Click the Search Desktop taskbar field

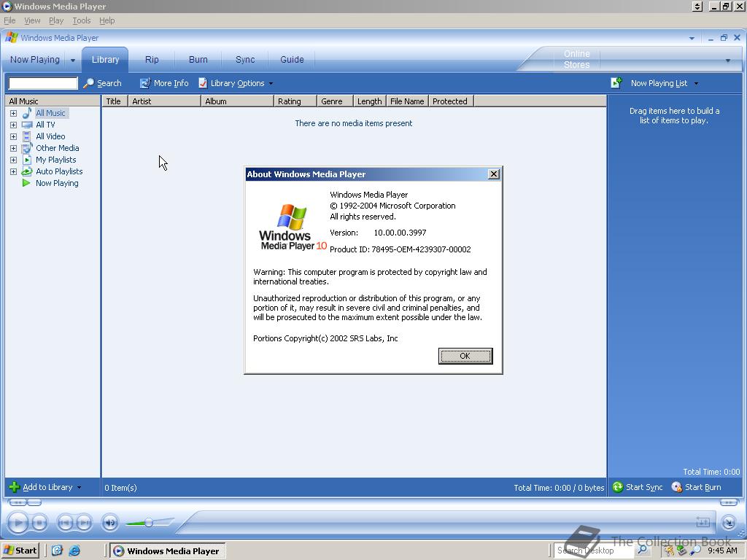[x=594, y=551]
